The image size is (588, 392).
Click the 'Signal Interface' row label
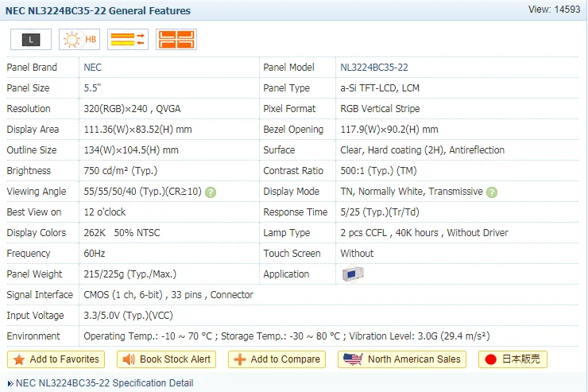click(40, 295)
